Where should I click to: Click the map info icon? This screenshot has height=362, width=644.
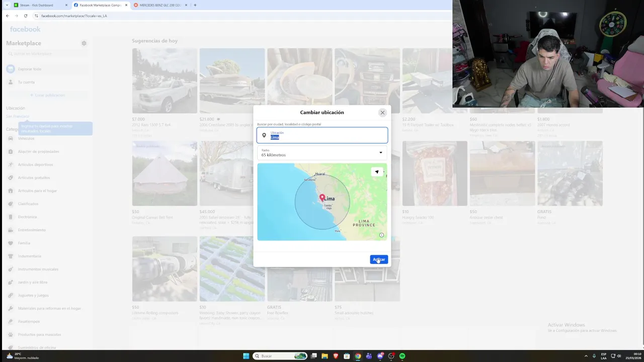click(x=381, y=235)
